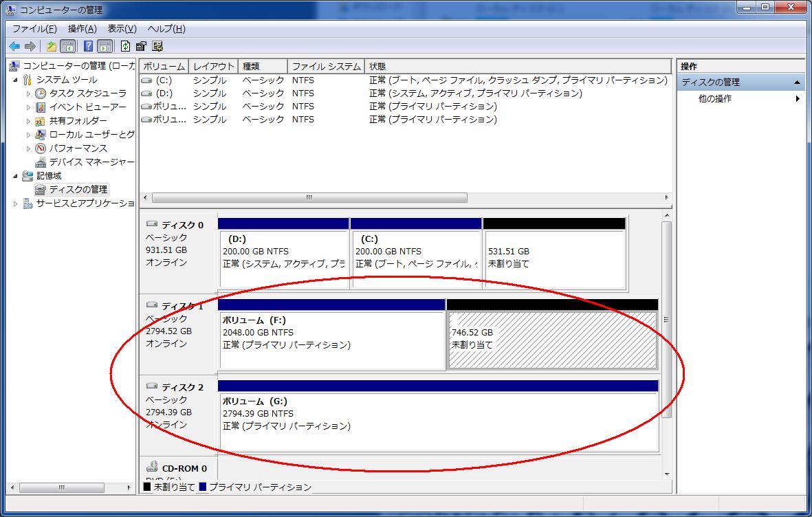Viewport: 812px width, 517px height.
Task: Click the settings toolbar icon with yellow gear
Action: (x=157, y=47)
